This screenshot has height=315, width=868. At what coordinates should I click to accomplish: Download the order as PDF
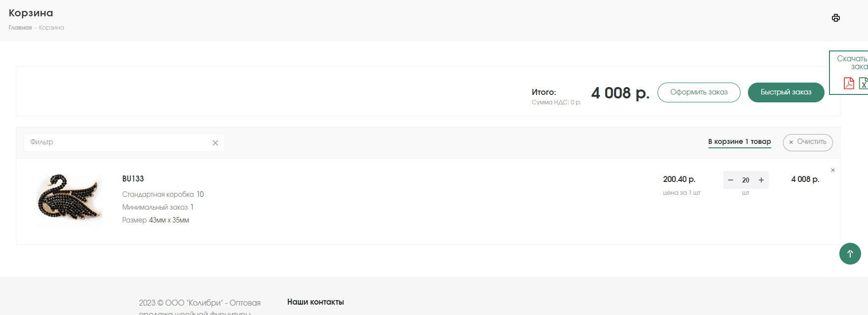849,83
